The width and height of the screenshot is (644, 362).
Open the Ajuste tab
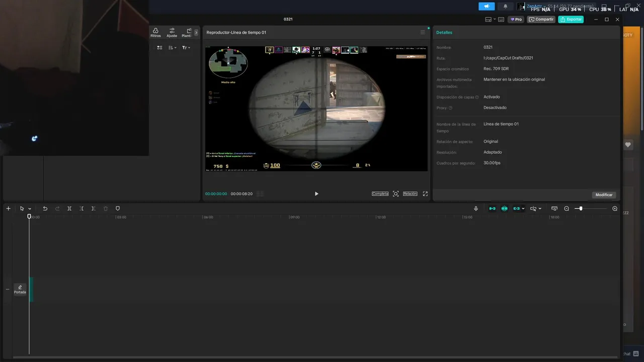172,33
